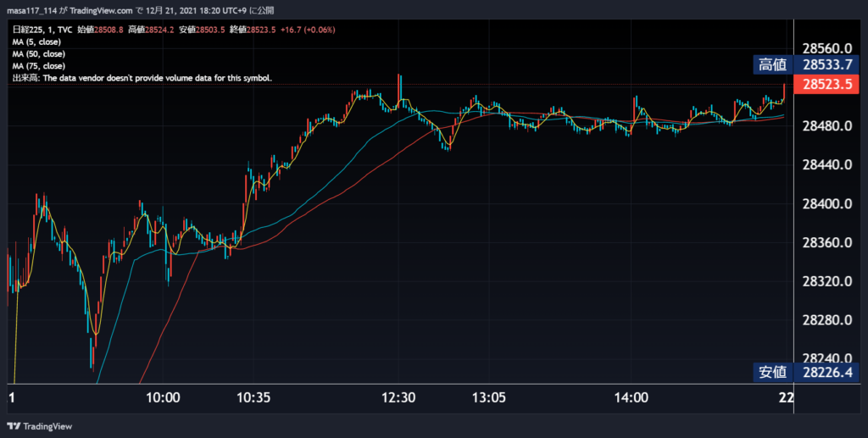The width and height of the screenshot is (868, 438).
Task: Click the 28320.0 price axis label
Action: (x=827, y=281)
